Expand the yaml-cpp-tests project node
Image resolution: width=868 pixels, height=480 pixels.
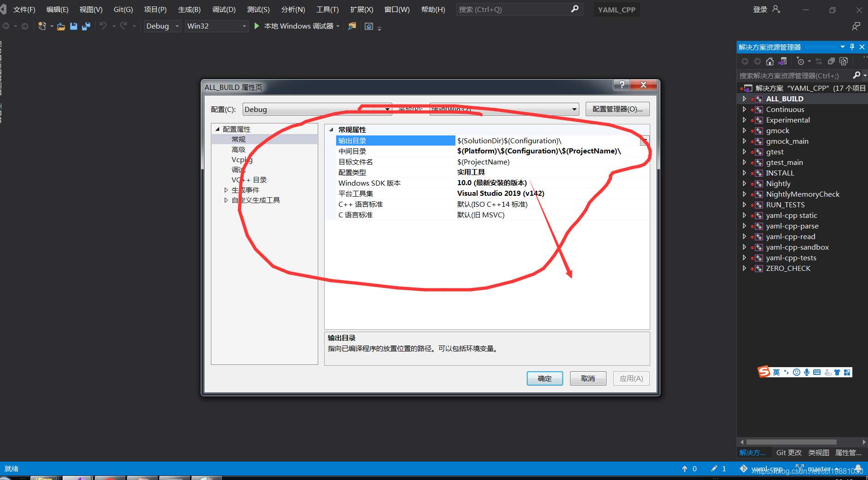click(745, 258)
